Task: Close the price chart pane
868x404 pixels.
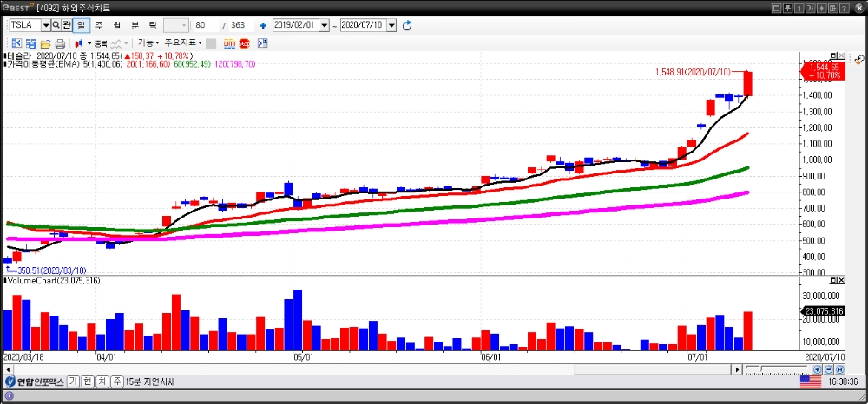Action: coord(842,55)
